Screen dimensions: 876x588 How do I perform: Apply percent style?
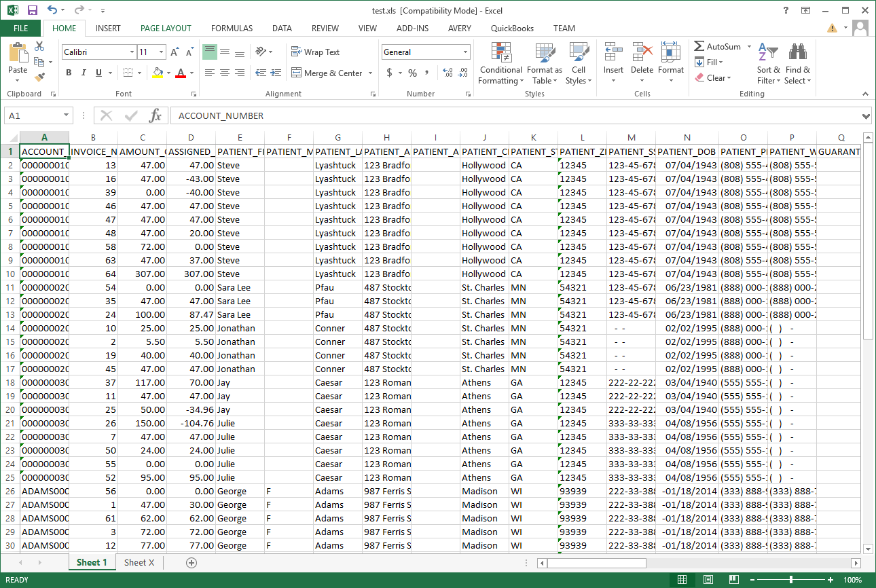click(x=412, y=73)
